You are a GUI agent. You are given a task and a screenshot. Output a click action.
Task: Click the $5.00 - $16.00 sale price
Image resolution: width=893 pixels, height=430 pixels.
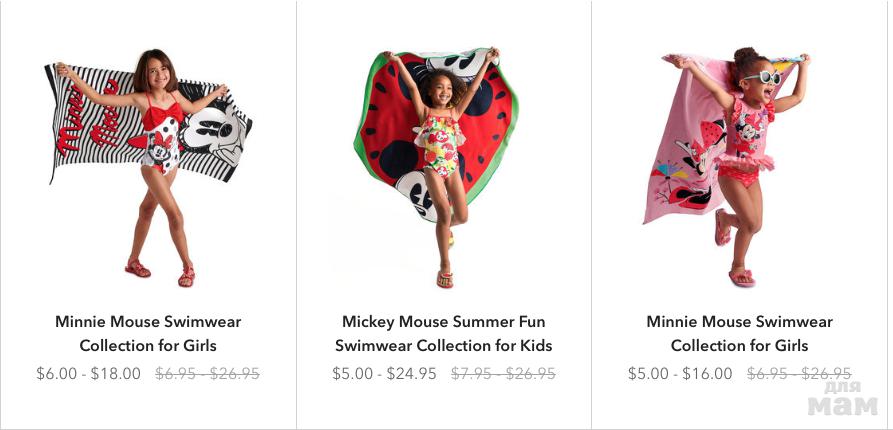click(x=680, y=374)
